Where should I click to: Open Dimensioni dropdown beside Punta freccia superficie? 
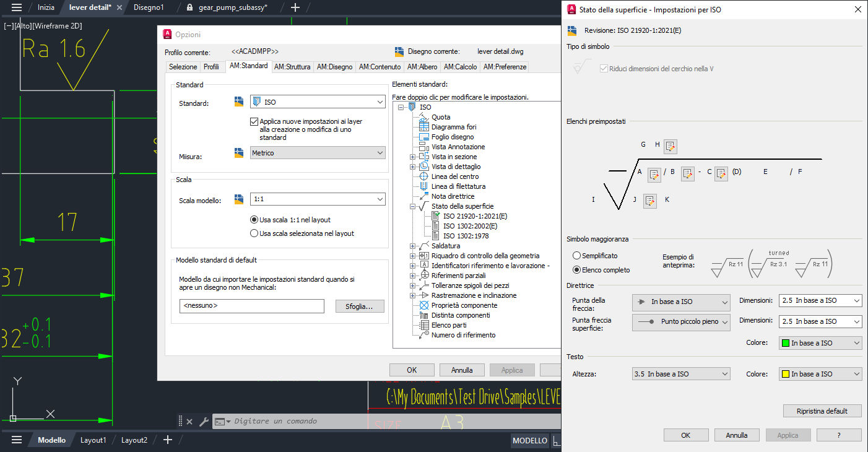point(820,321)
